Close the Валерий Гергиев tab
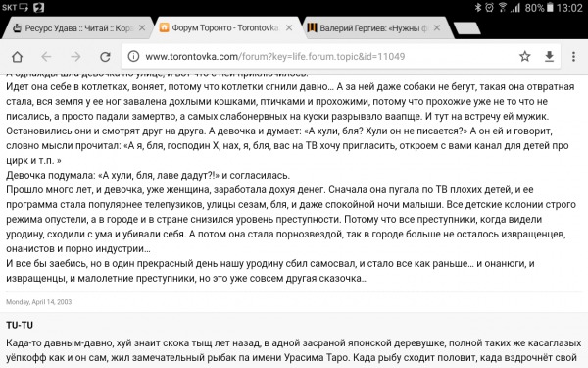This screenshot has height=368, width=588. pyautogui.click(x=437, y=27)
